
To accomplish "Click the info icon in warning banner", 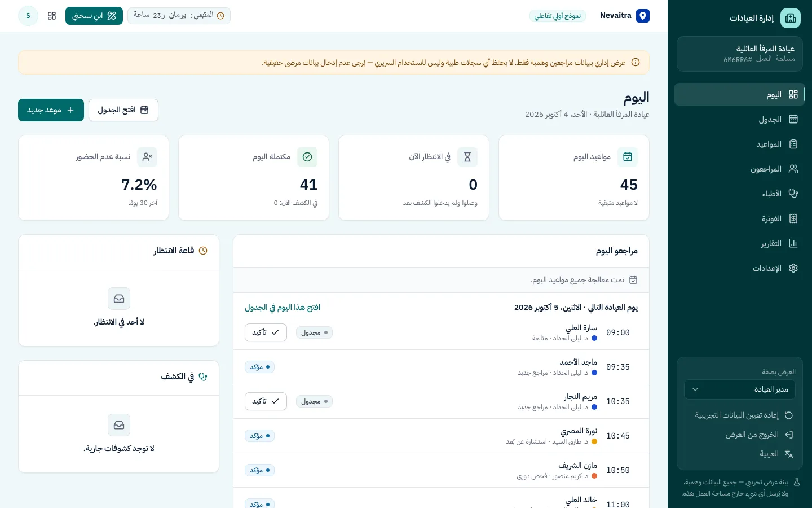I will (x=636, y=63).
